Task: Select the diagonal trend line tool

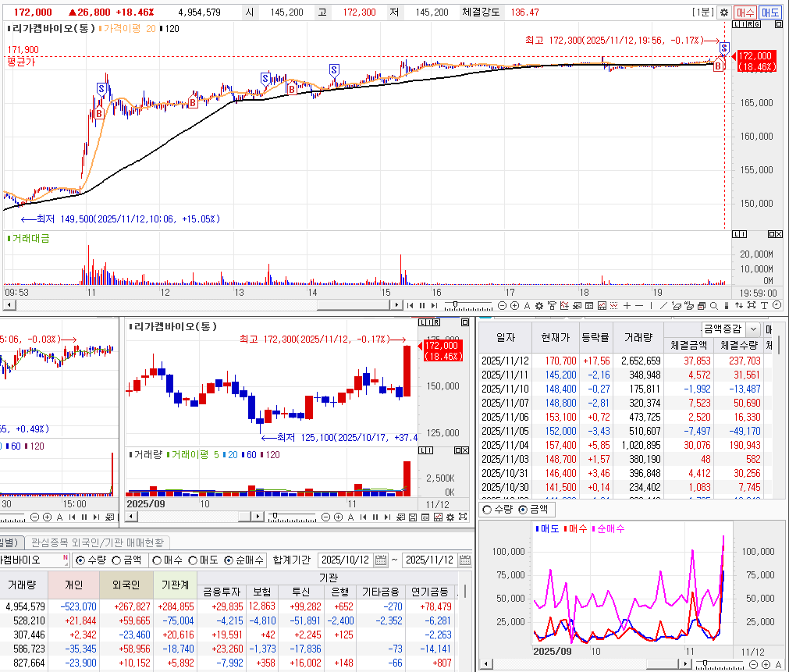Action: pos(663,305)
